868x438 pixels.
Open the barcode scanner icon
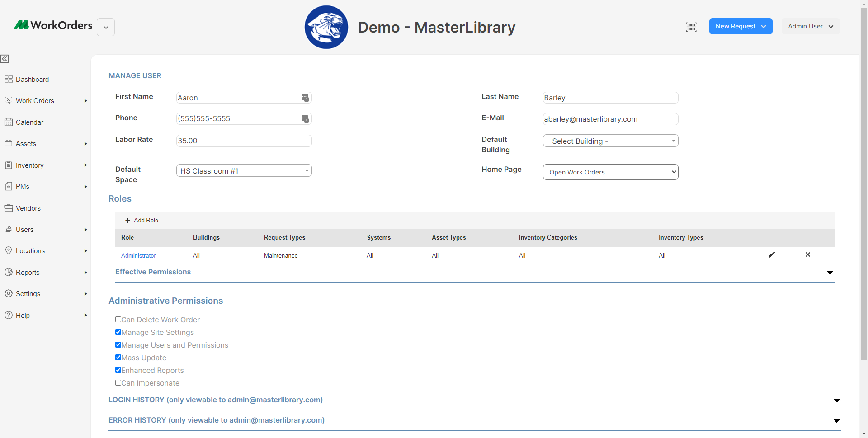(691, 27)
